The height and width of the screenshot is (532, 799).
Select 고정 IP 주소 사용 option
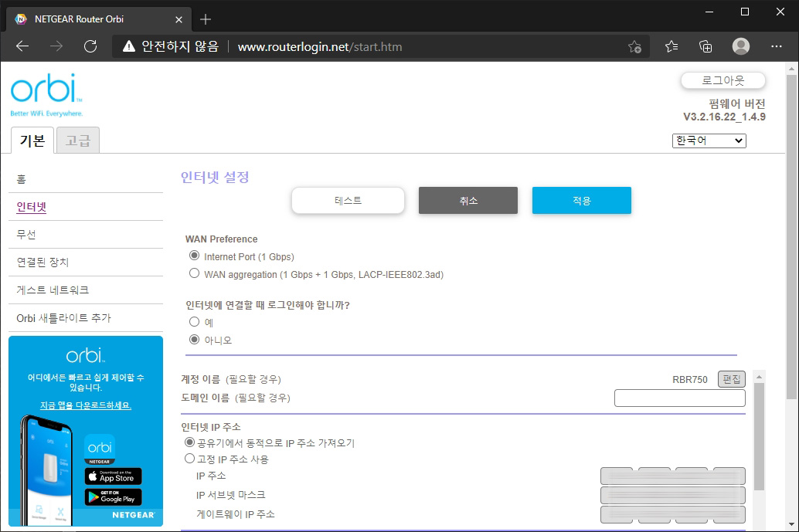pyautogui.click(x=189, y=458)
